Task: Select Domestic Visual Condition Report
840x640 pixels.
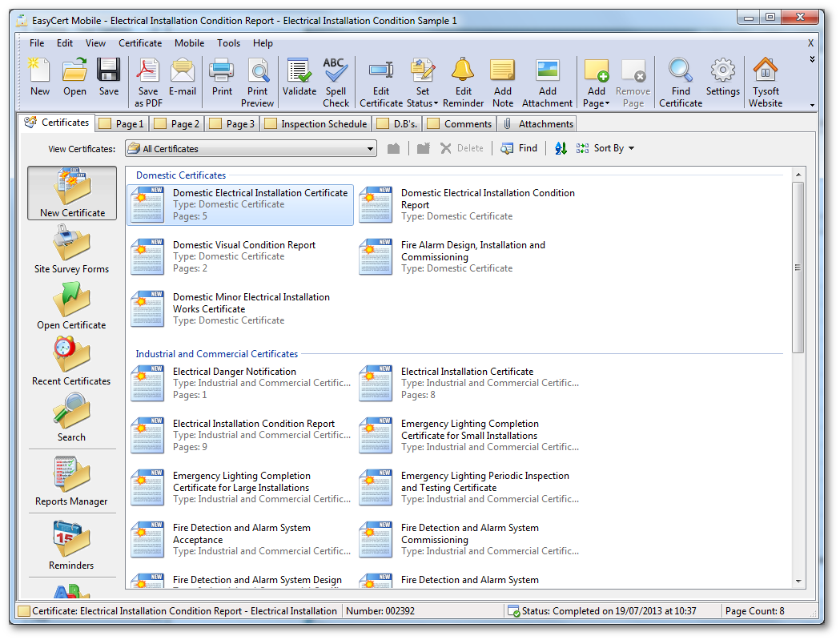Action: click(240, 257)
